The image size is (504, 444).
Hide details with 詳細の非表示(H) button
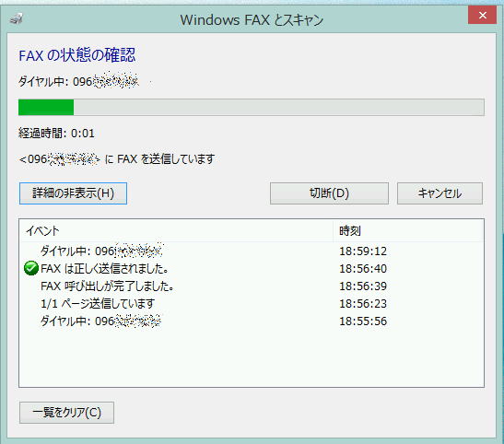pos(73,193)
